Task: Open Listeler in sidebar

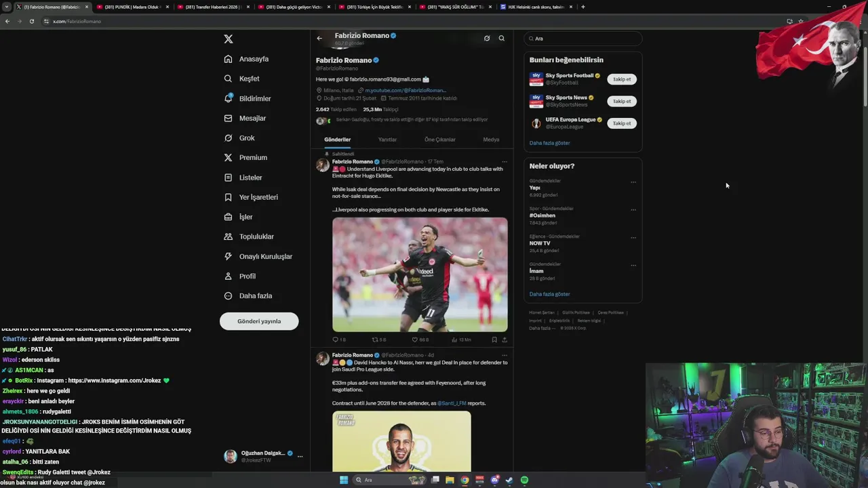Action: pos(243,178)
